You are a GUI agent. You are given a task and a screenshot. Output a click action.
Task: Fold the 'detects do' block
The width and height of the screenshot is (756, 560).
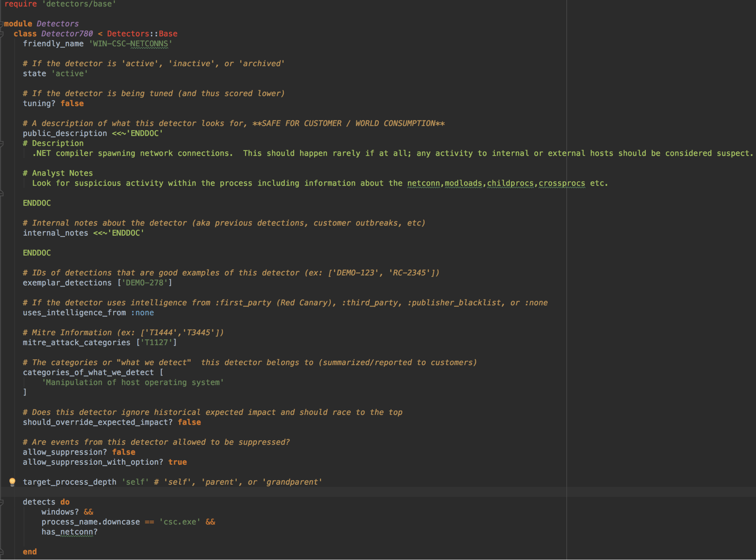click(2, 502)
